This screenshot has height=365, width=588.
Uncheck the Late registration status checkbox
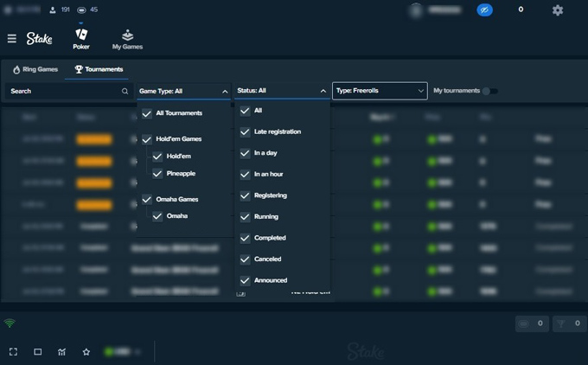245,131
